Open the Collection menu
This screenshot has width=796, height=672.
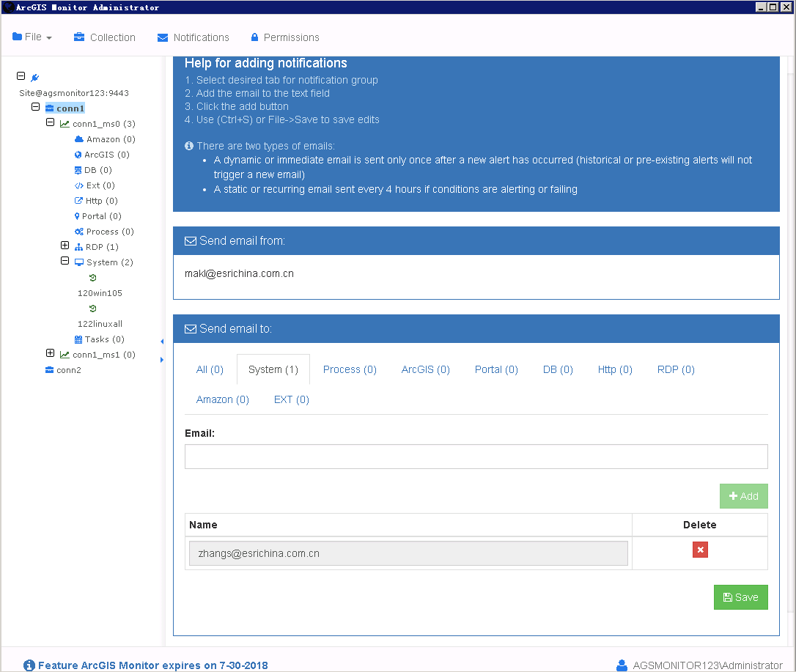[105, 37]
